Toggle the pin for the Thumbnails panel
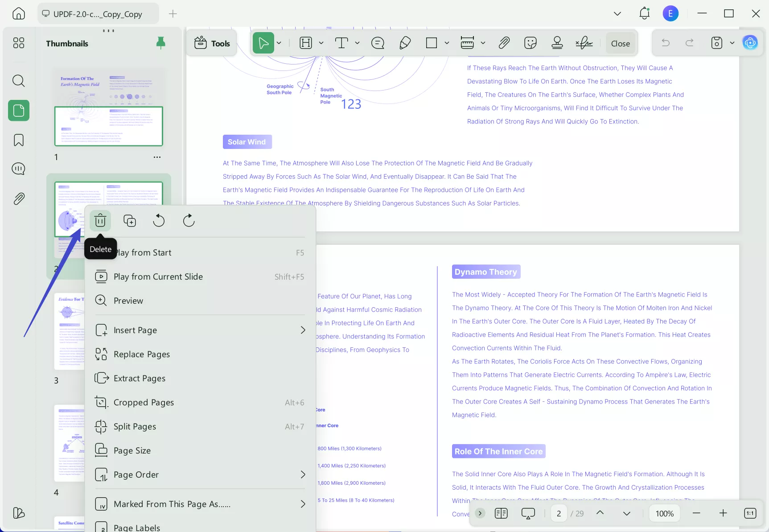The height and width of the screenshot is (532, 769). (160, 43)
